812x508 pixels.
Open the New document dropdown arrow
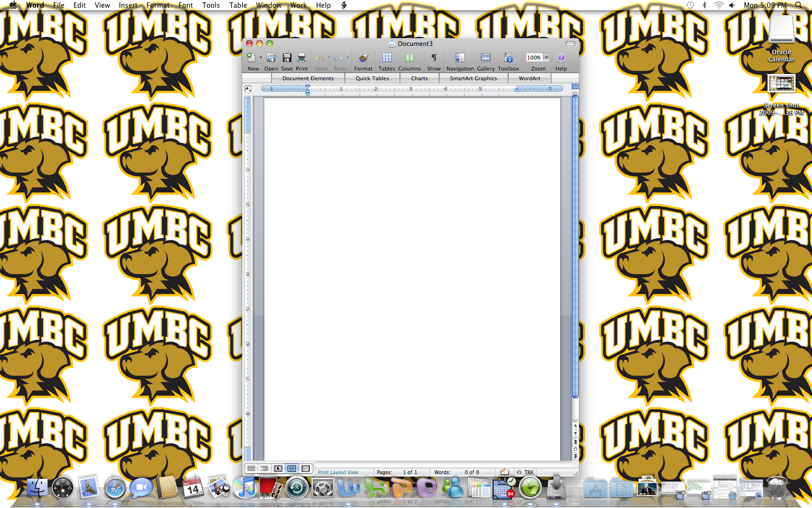[x=261, y=58]
